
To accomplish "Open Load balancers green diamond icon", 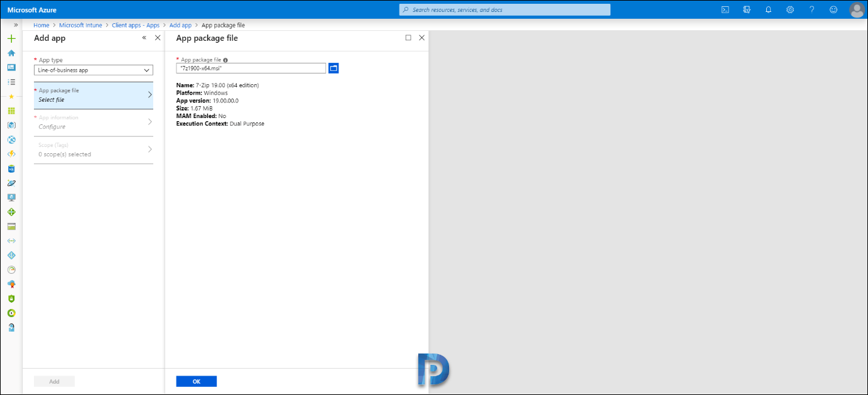I will pyautogui.click(x=11, y=212).
